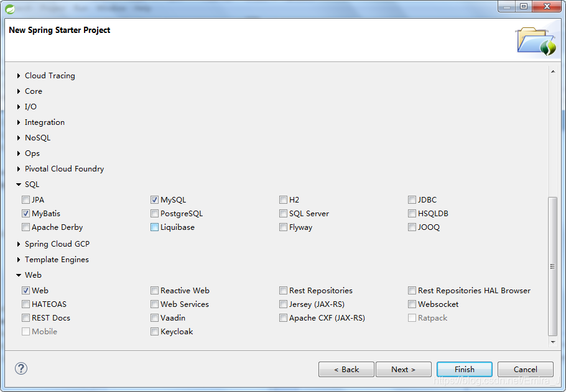Enable the Web Services checkbox

click(154, 304)
